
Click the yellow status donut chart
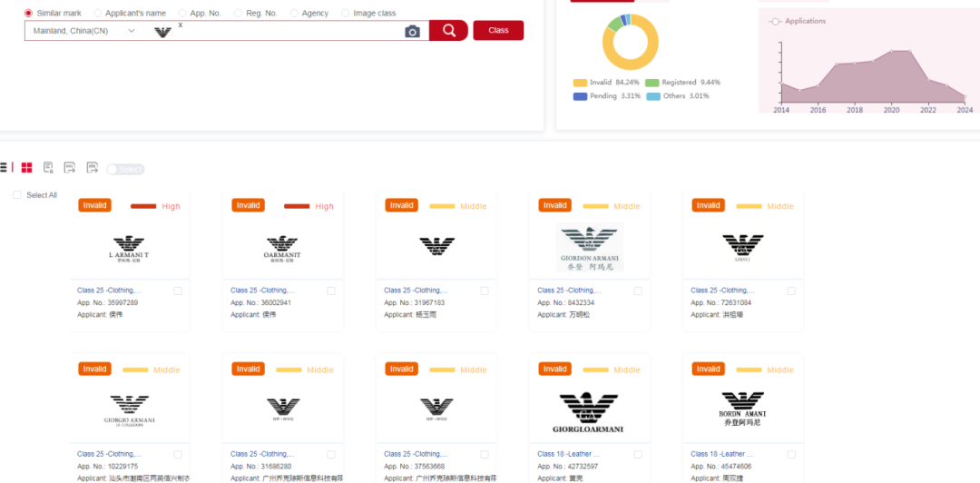pyautogui.click(x=630, y=42)
